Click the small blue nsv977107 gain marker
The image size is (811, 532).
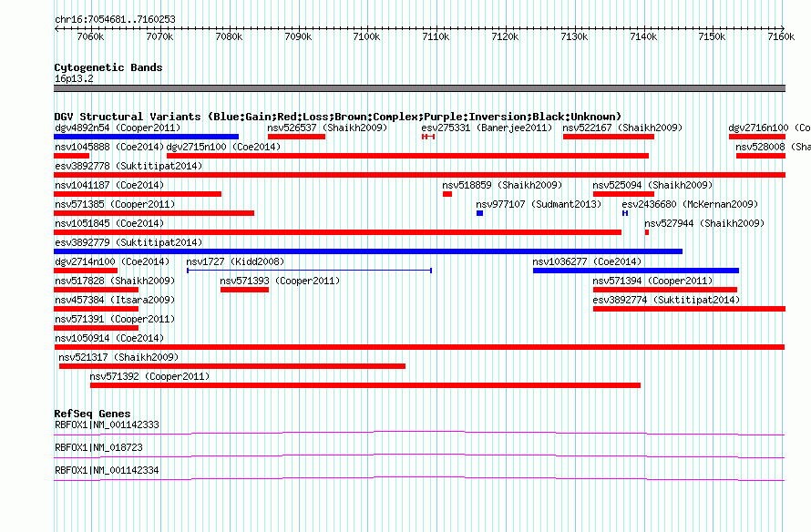point(479,213)
